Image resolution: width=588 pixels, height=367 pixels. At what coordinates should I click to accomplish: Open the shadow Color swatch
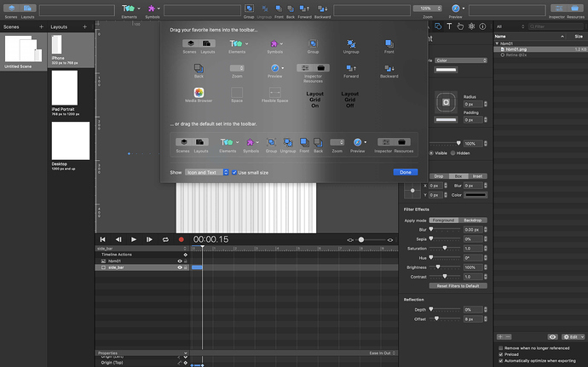[x=476, y=195]
